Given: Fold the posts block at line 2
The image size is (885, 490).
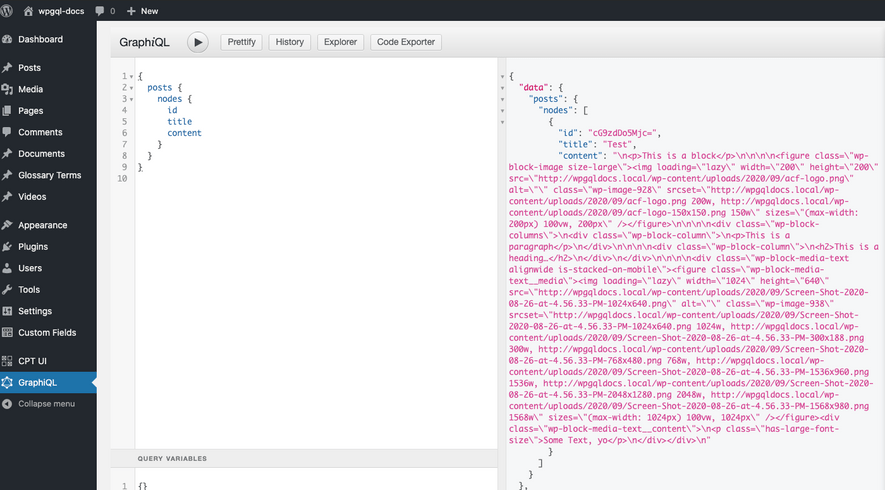Looking at the screenshot, I should click(131, 88).
